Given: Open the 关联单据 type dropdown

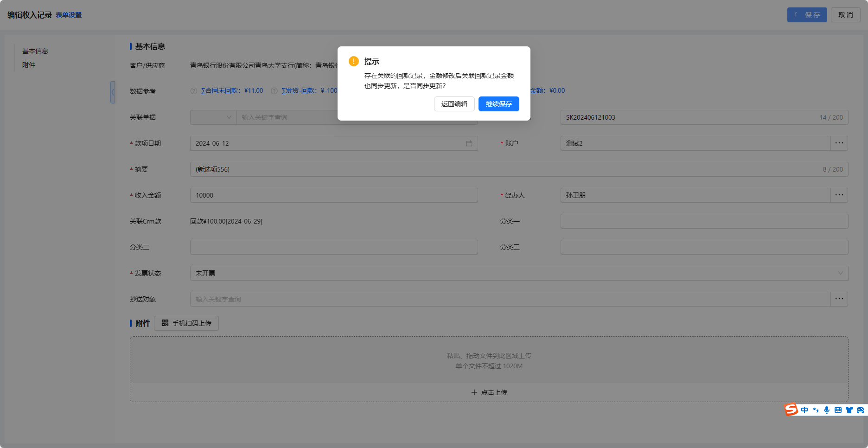Looking at the screenshot, I should pyautogui.click(x=213, y=117).
